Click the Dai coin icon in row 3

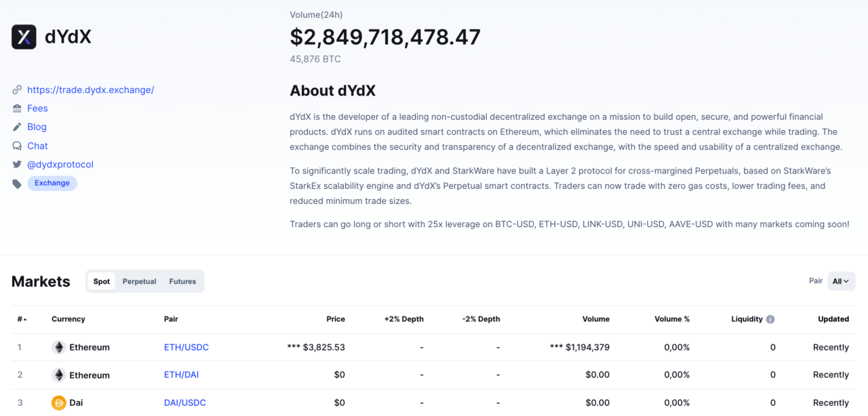(x=58, y=402)
